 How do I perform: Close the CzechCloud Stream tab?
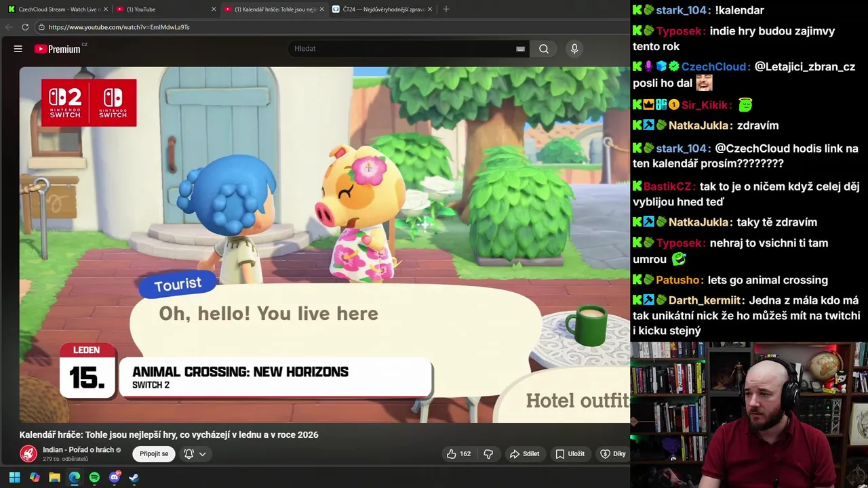pos(106,9)
